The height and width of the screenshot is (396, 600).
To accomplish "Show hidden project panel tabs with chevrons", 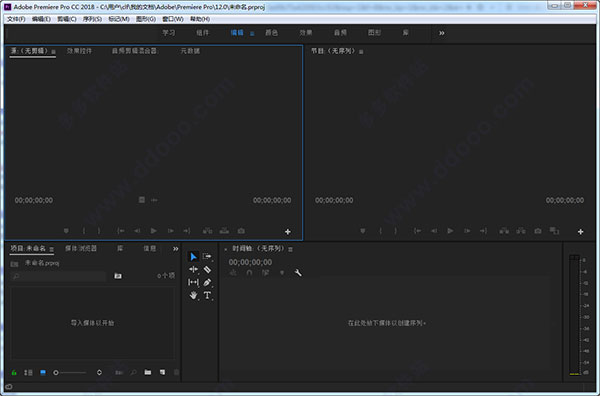I will (176, 249).
